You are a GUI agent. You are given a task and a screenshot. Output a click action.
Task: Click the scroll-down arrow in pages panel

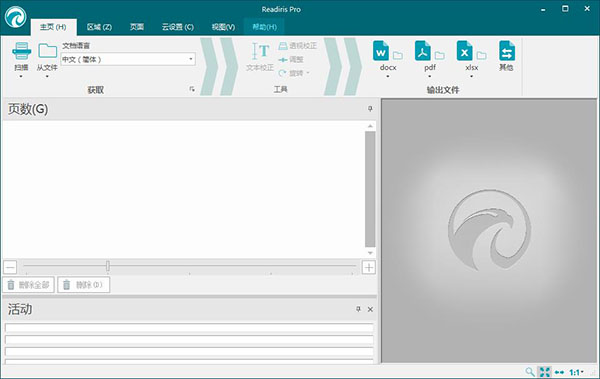[x=370, y=253]
